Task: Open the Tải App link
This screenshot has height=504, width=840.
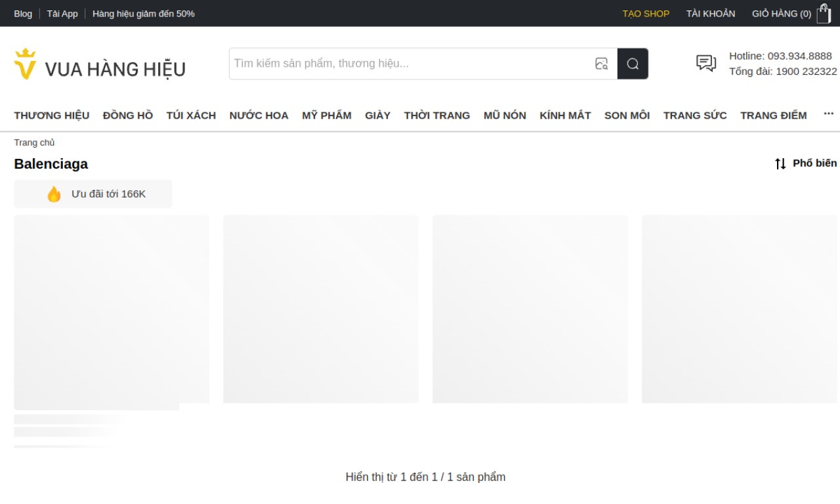Action: click(x=62, y=14)
